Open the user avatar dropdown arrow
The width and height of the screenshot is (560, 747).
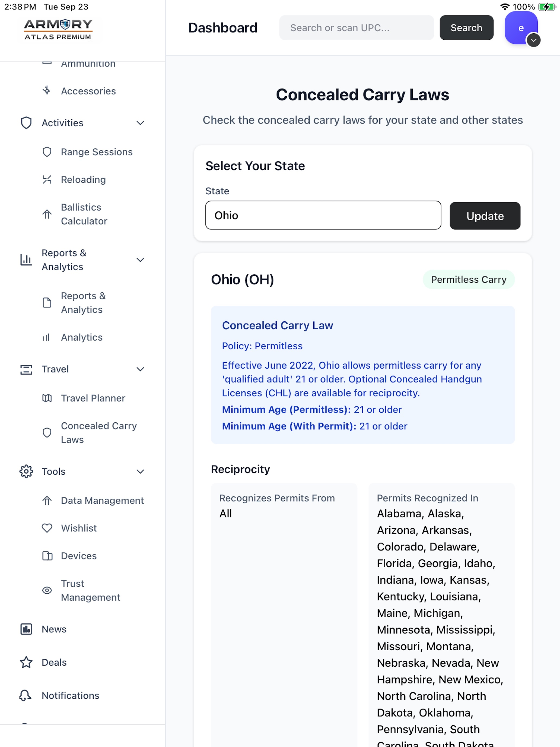tap(533, 40)
